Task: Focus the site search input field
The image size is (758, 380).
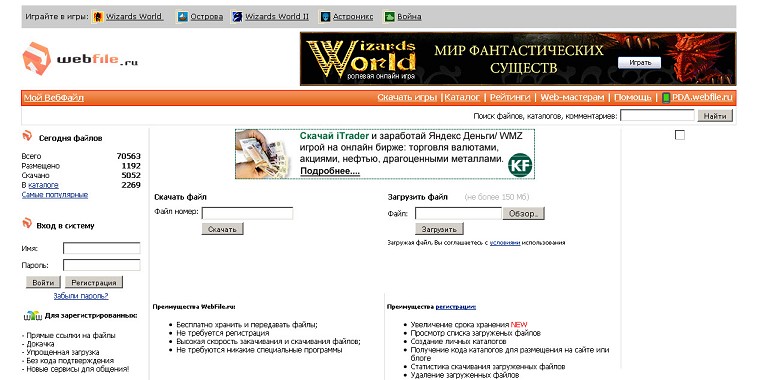Action: [x=657, y=115]
